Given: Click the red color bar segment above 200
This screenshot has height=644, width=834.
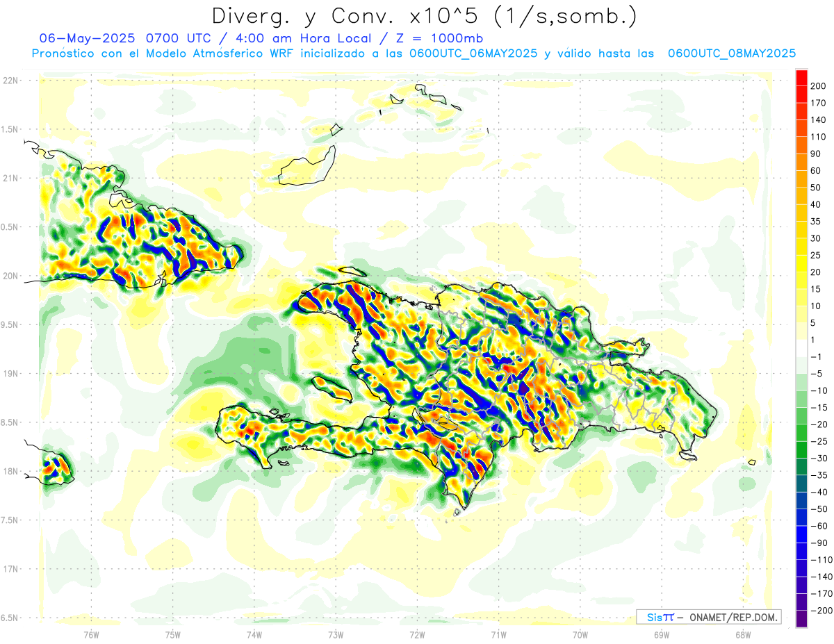Looking at the screenshot, I should (x=801, y=77).
